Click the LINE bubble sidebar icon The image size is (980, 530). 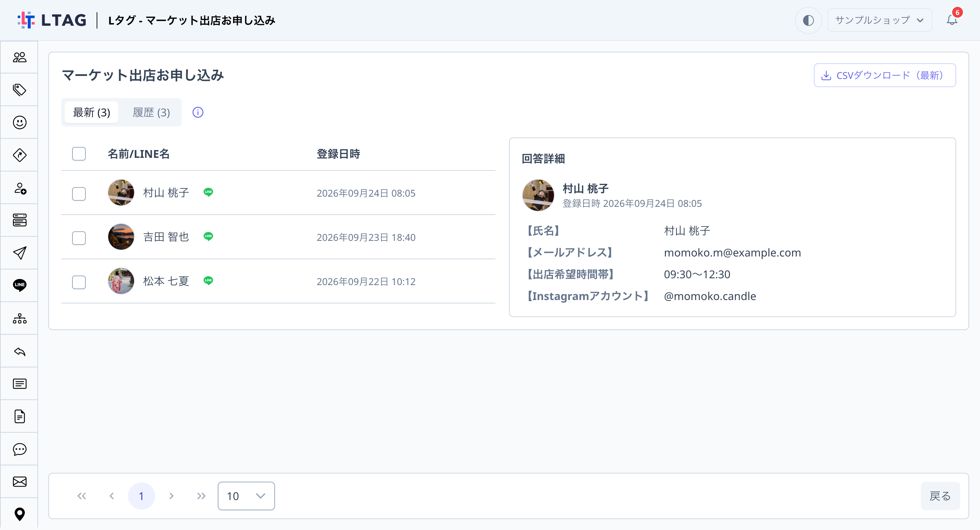click(19, 285)
